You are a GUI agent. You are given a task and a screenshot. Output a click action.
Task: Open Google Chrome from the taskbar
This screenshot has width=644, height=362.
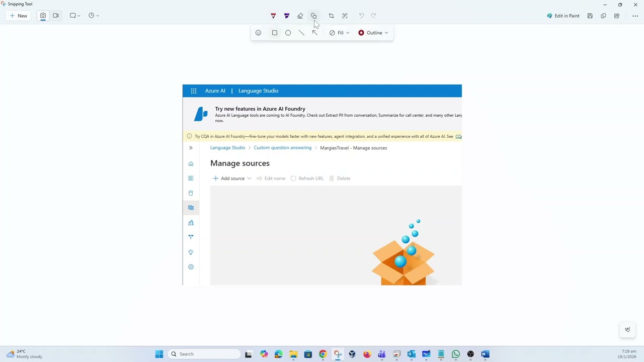click(x=323, y=354)
